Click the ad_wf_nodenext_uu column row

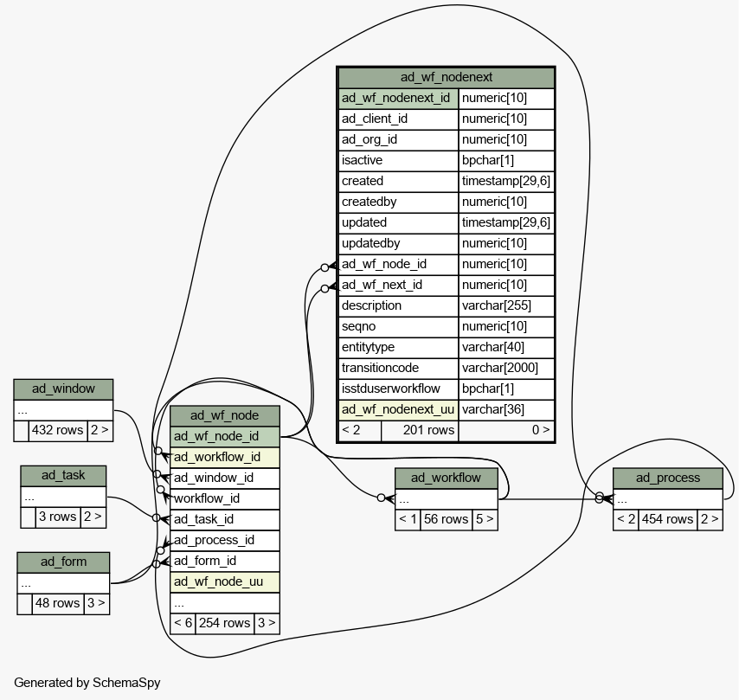[x=397, y=409]
